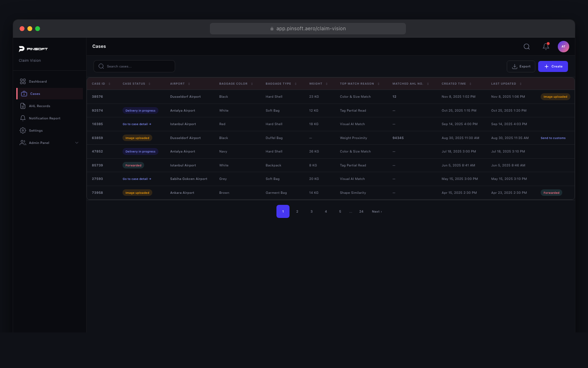The height and width of the screenshot is (368, 588).
Task: Sort by Created Time column
Action: (x=470, y=84)
